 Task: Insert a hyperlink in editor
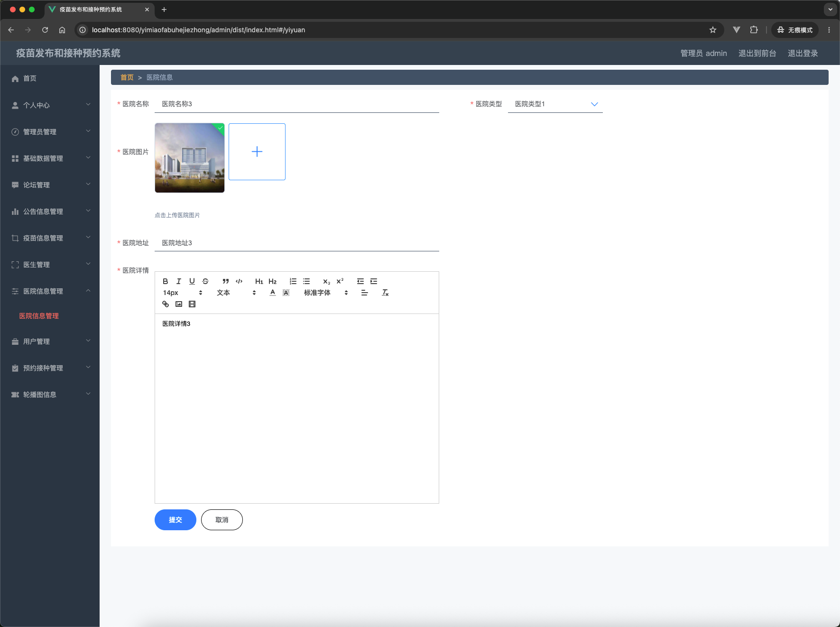[x=166, y=304]
